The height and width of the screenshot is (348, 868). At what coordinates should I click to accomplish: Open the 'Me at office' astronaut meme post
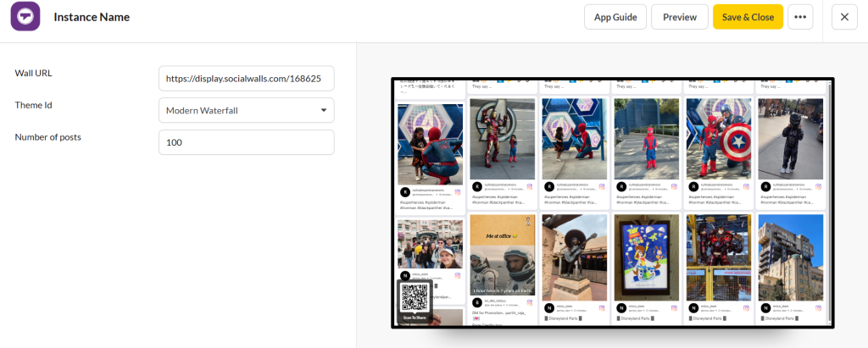(502, 252)
